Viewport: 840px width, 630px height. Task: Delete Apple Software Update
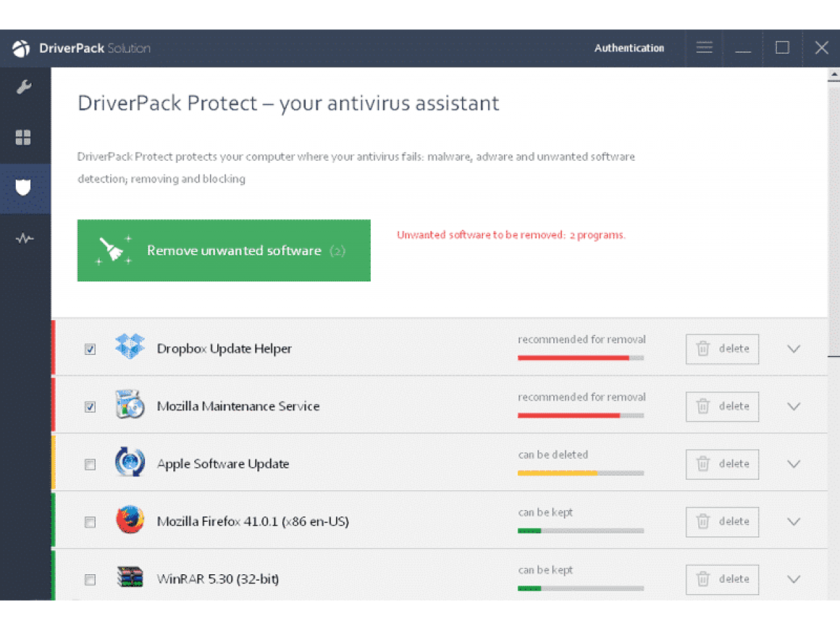[722, 465]
